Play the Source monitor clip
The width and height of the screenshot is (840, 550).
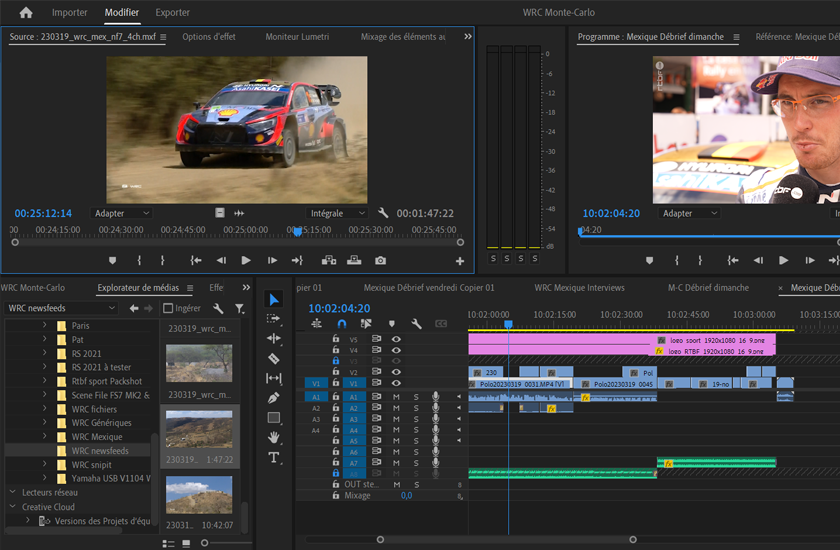246,260
